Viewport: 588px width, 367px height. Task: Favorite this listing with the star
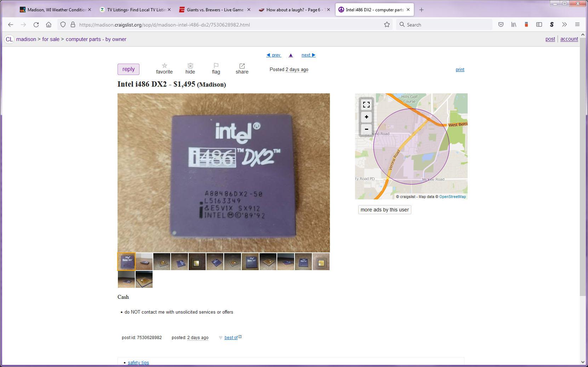pyautogui.click(x=164, y=69)
